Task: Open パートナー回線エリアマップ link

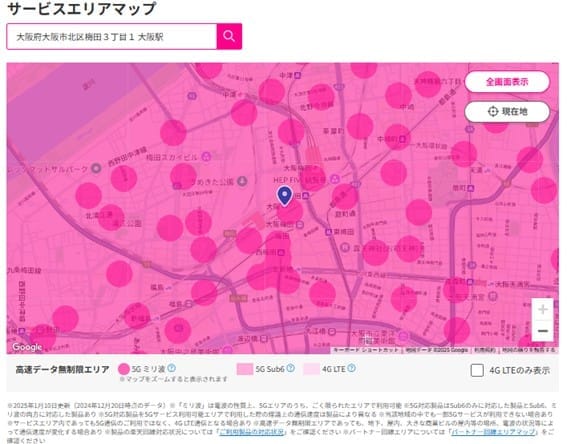Action: [x=493, y=432]
